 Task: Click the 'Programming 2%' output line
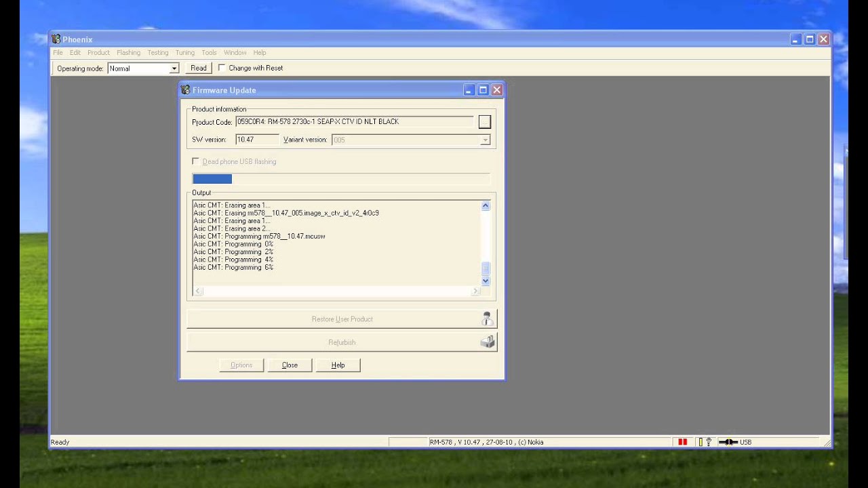(x=233, y=252)
